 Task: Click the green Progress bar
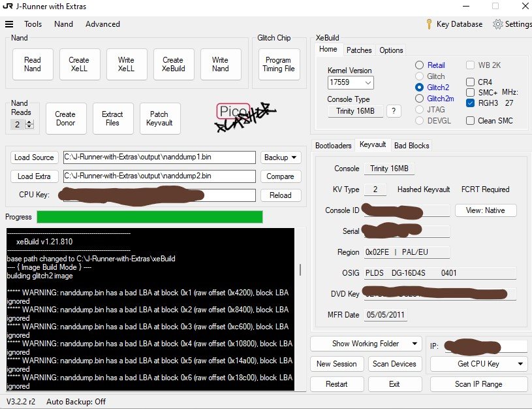click(x=149, y=217)
